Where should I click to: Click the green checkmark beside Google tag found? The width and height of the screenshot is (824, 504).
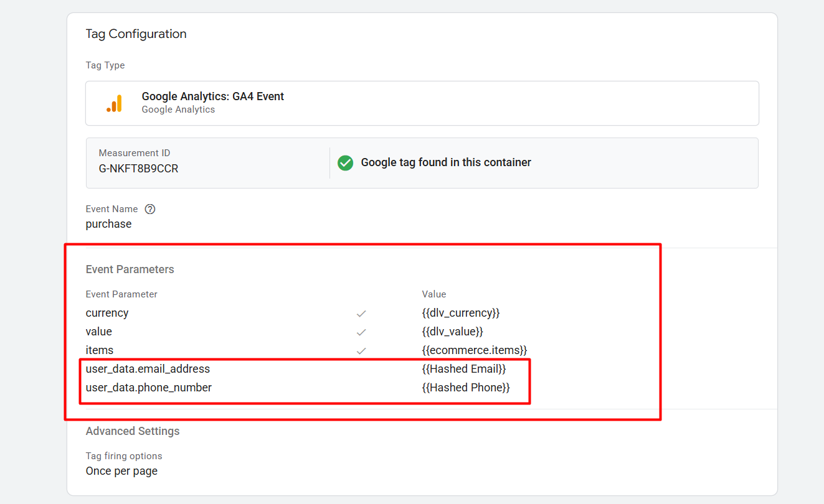pos(345,163)
